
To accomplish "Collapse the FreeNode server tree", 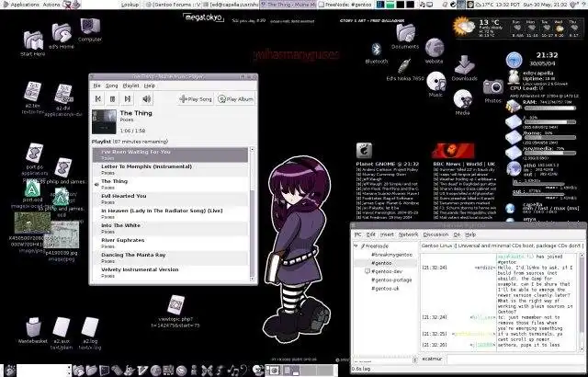I will coord(356,246).
